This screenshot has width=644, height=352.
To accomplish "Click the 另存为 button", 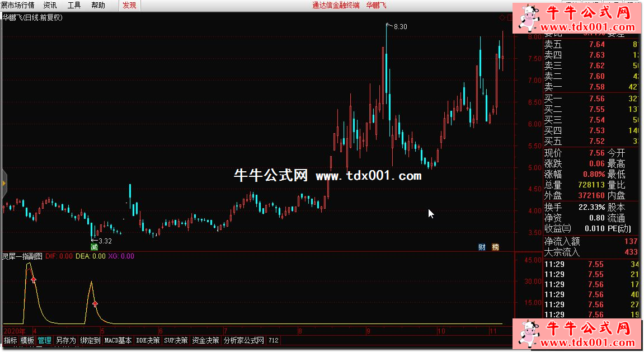I will click(65, 340).
